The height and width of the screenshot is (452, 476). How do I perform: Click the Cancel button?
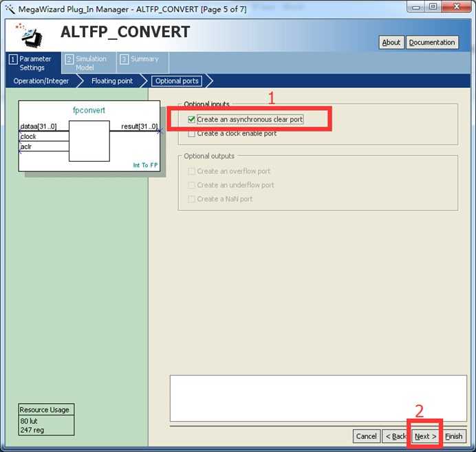tap(366, 436)
